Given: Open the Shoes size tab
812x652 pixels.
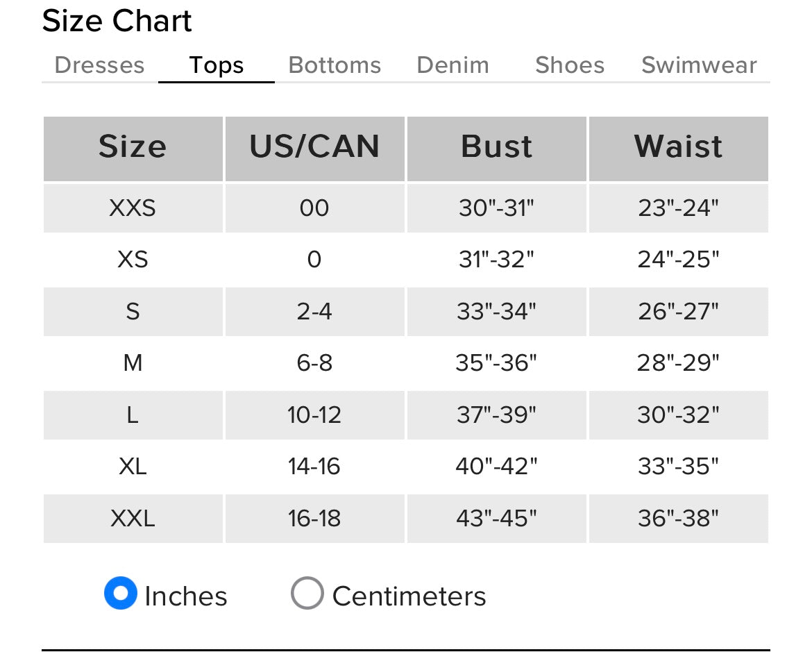Looking at the screenshot, I should [x=570, y=65].
